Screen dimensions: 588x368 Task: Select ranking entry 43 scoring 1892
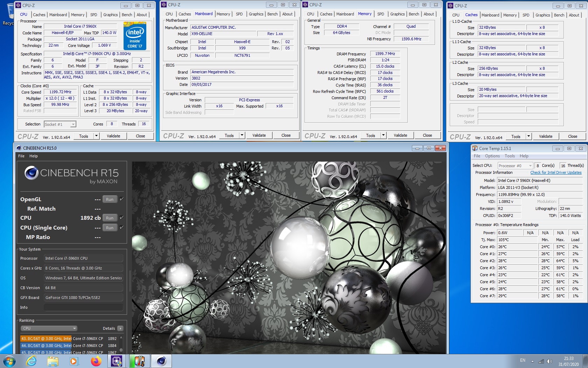pyautogui.click(x=69, y=339)
